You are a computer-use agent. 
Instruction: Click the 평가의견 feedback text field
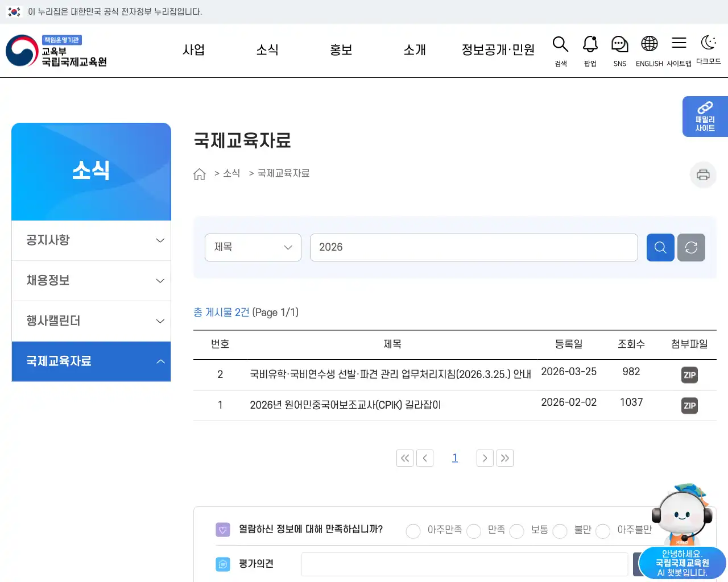click(x=465, y=564)
